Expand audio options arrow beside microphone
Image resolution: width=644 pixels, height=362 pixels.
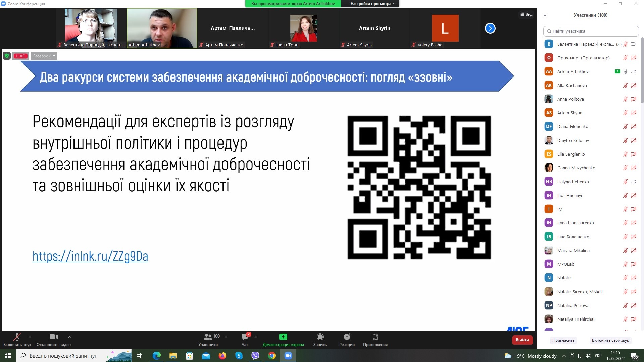coord(30,337)
